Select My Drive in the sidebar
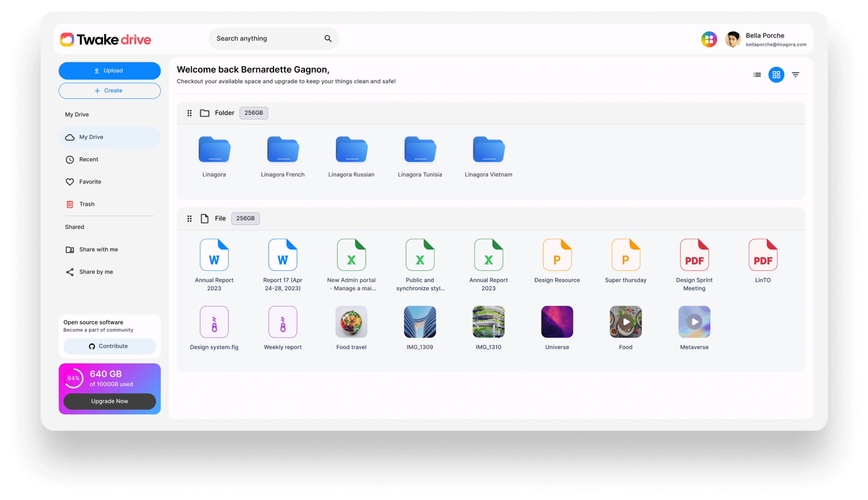 [91, 137]
